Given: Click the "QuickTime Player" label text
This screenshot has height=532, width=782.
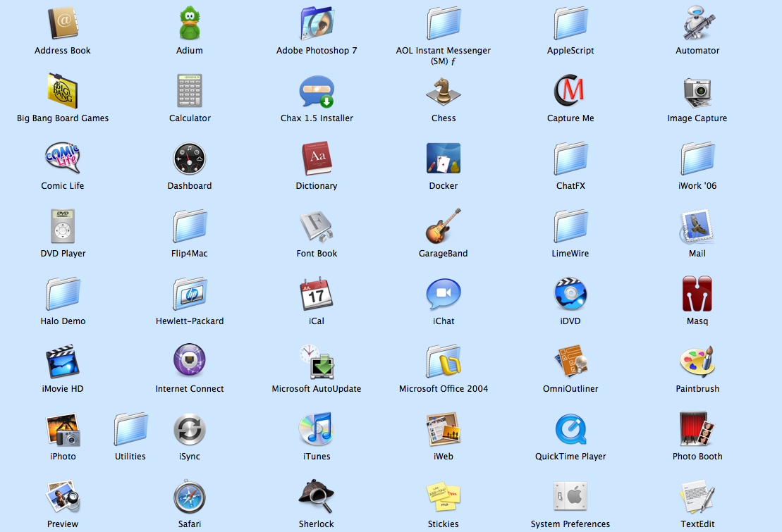Looking at the screenshot, I should coord(570,456).
